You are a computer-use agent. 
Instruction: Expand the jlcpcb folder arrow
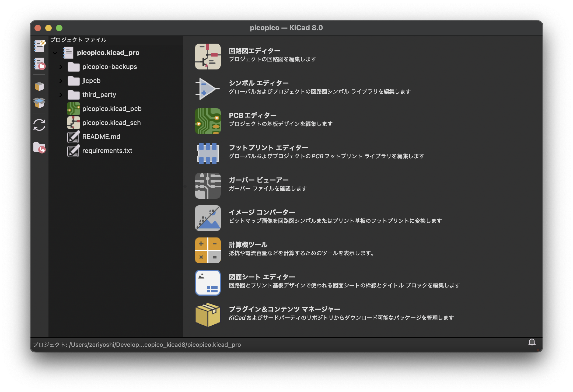tap(61, 81)
